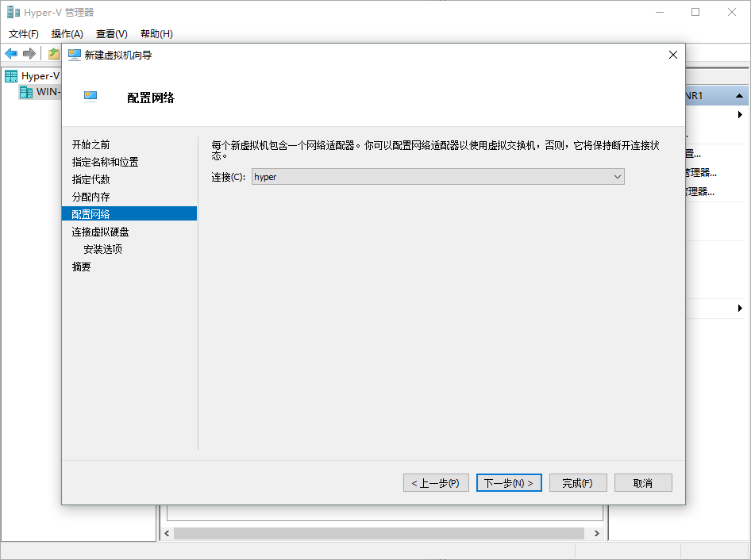The width and height of the screenshot is (751, 560).
Task: Expand the lower actions pane submenu arrow
Action: 740,308
